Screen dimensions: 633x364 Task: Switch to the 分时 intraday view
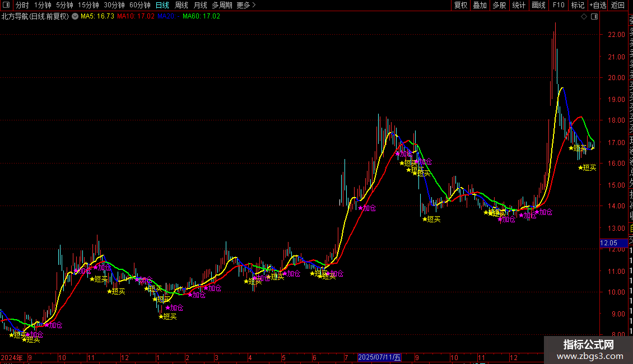point(22,5)
